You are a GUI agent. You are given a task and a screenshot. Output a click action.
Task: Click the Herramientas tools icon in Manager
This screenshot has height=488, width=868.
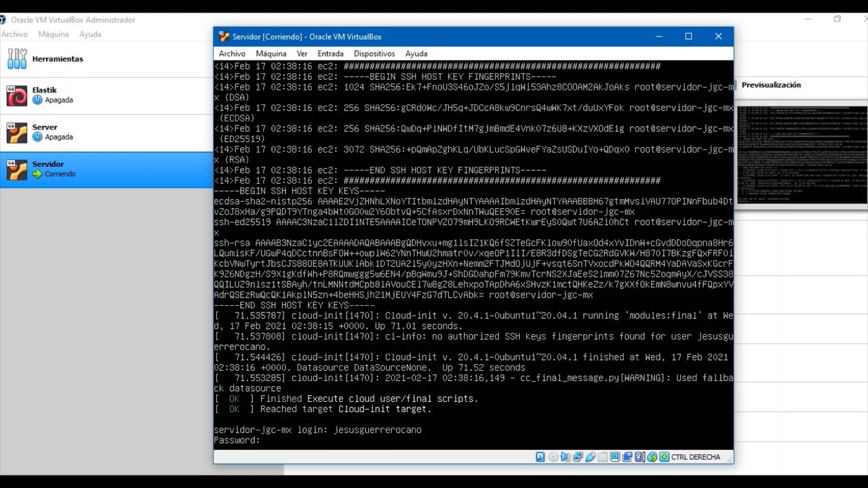(x=17, y=59)
